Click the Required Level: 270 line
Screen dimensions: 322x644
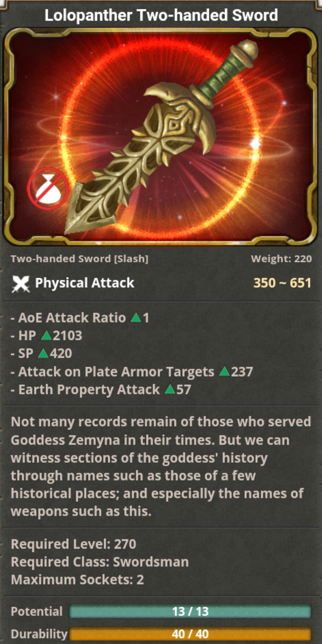(x=73, y=544)
